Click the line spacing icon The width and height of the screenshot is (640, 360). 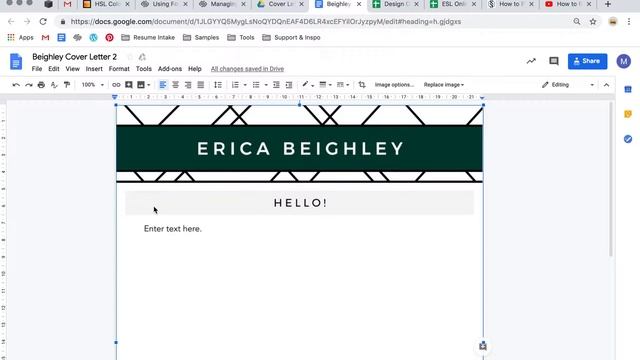[x=218, y=85]
